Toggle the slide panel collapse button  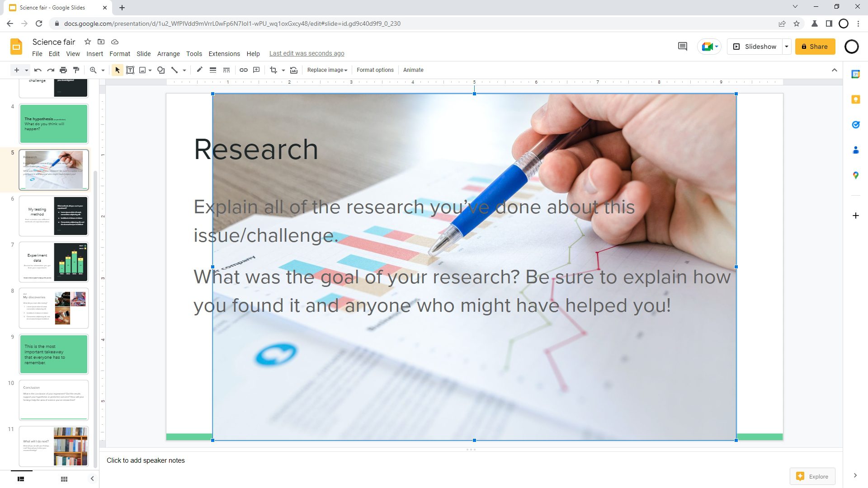pyautogui.click(x=92, y=479)
